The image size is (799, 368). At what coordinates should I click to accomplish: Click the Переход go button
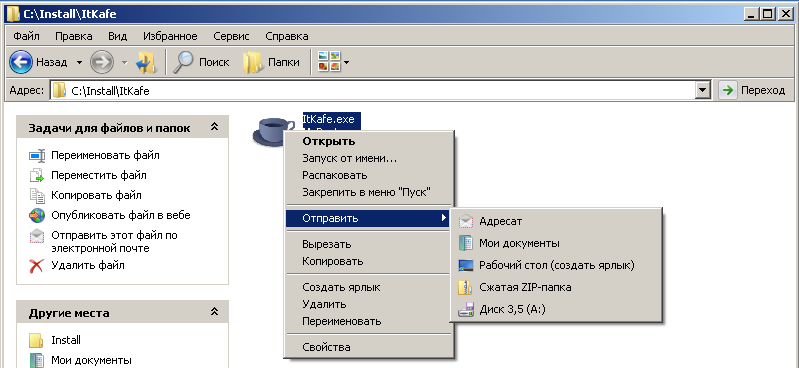(753, 90)
